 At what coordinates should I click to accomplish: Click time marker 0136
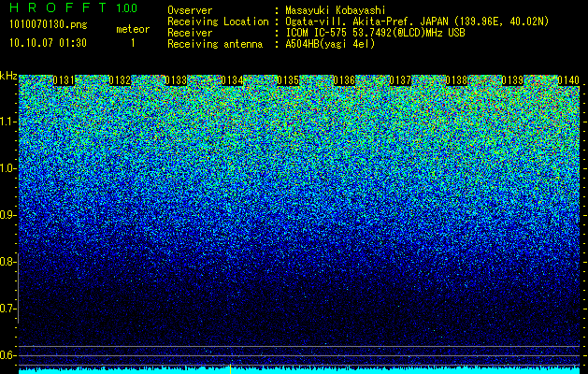tap(344, 80)
